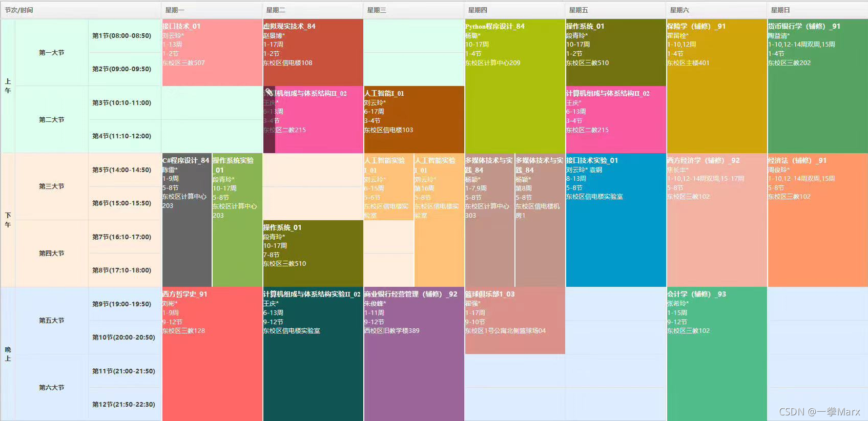Viewport: 868px width, 421px height.
Task: Select the 星期六 column header
Action: tap(716, 10)
